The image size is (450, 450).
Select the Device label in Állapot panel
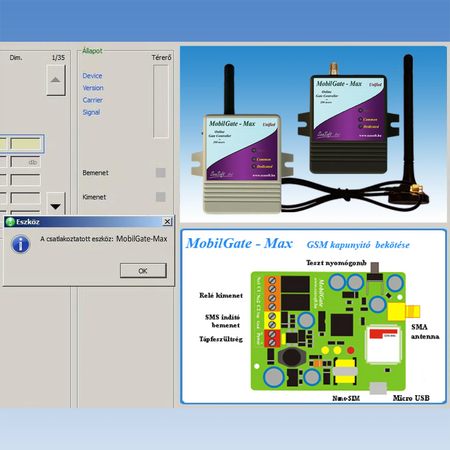click(x=92, y=76)
